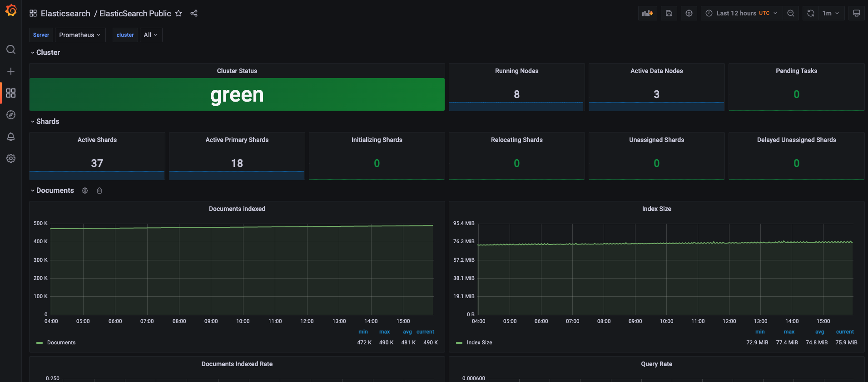Viewport: 868px width, 382px height.
Task: Delete the Documents row with trash icon
Action: pyautogui.click(x=99, y=191)
